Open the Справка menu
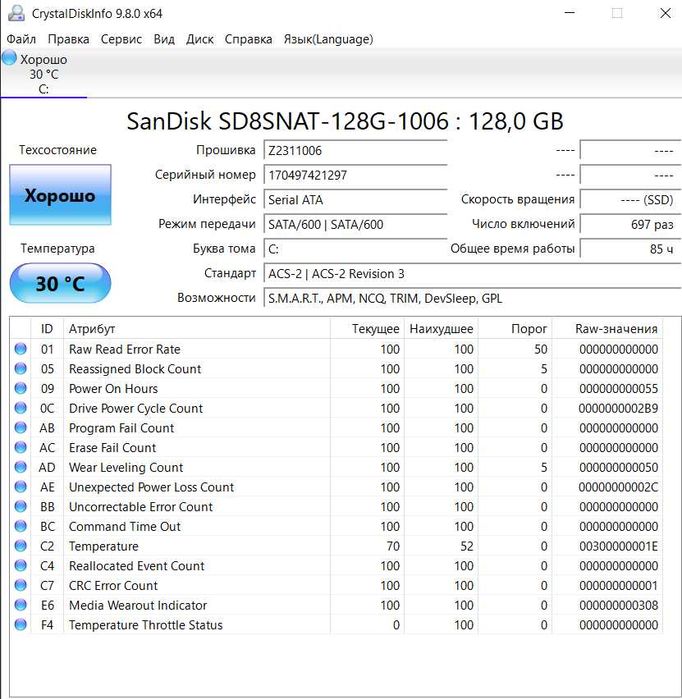This screenshot has height=699, width=682. point(248,39)
